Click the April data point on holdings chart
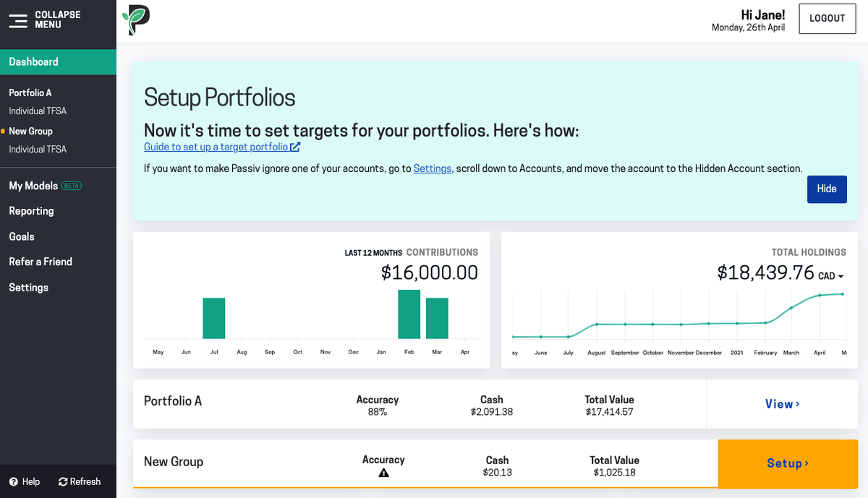This screenshot has width=868, height=498. click(x=820, y=296)
